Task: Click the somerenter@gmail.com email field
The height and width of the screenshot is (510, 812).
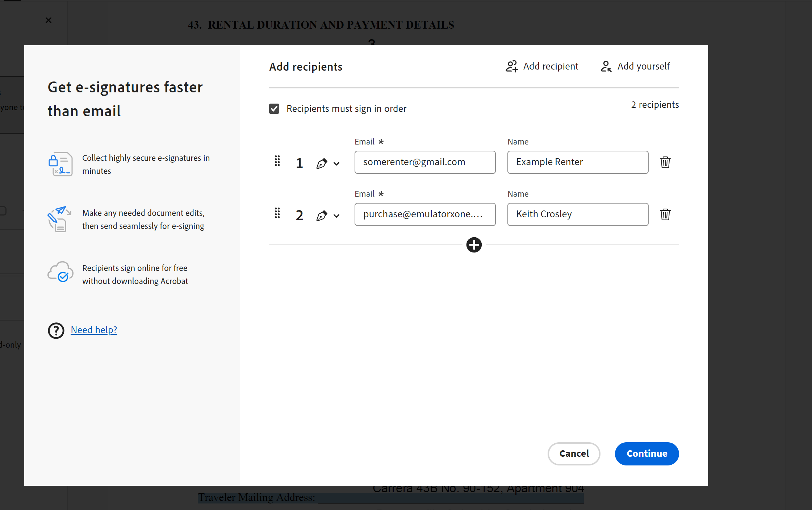Action: 424,162
